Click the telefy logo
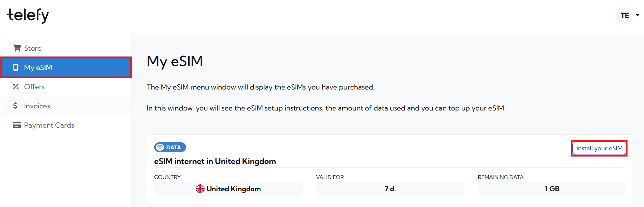Viewport: 644px width, 207px height. point(28,15)
